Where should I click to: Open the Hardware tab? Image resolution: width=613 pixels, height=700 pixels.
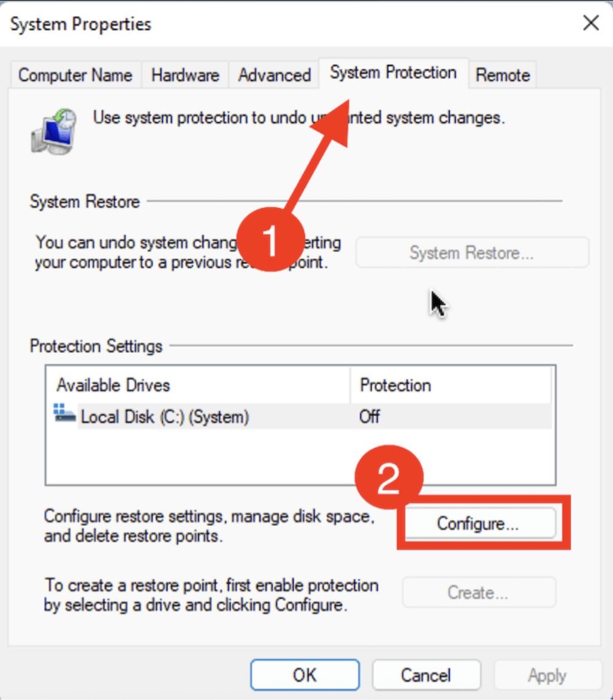pyautogui.click(x=185, y=75)
